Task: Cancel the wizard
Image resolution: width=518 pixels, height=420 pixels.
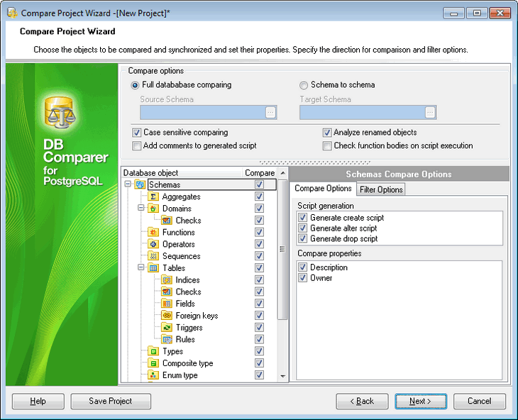Action: coord(480,401)
